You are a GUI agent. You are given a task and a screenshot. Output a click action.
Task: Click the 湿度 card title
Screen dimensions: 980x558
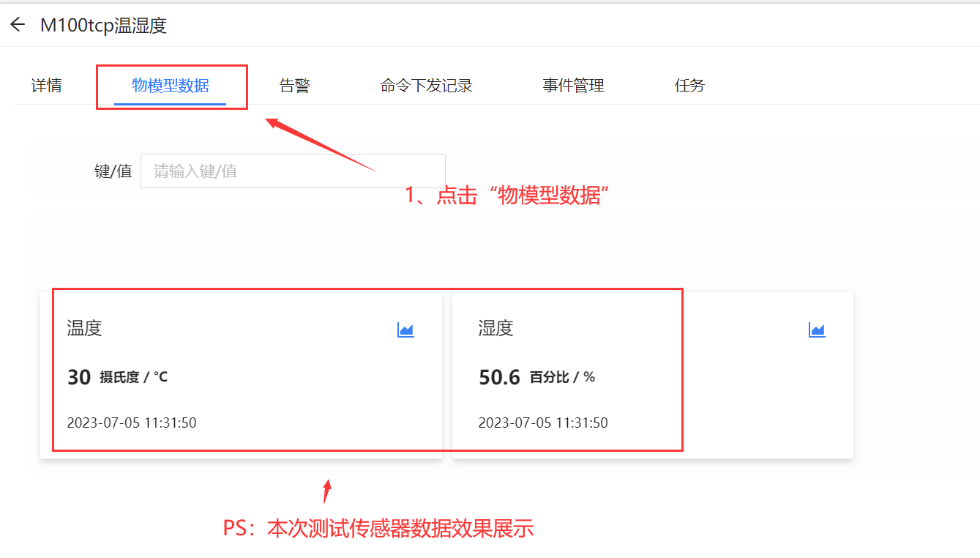tap(495, 328)
